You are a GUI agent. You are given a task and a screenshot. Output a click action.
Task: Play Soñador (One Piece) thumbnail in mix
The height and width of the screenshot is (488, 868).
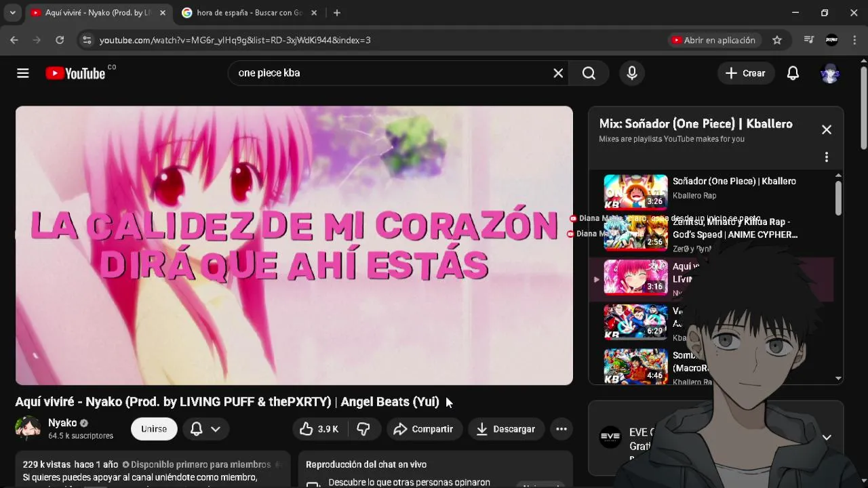tap(635, 192)
